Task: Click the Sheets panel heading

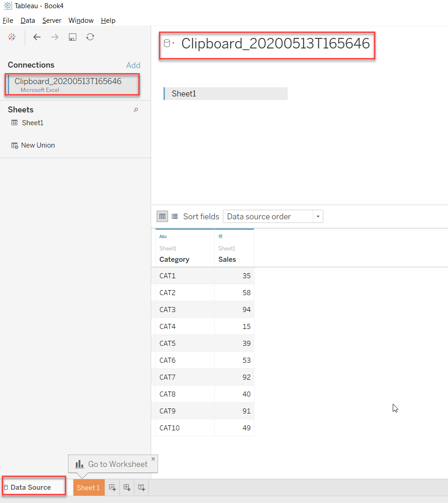Action: (21, 110)
